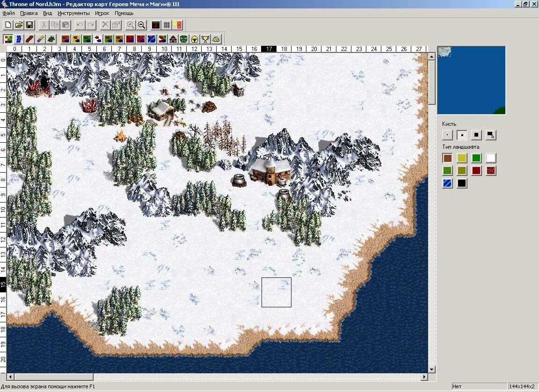
Task: Open the Swamp objects palette
Action: click(109, 39)
